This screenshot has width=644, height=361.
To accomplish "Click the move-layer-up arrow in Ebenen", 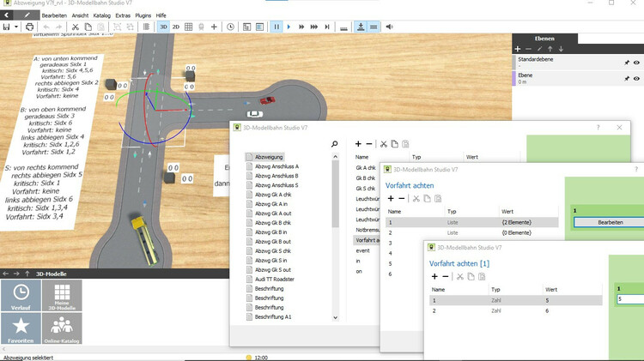I will click(550, 49).
